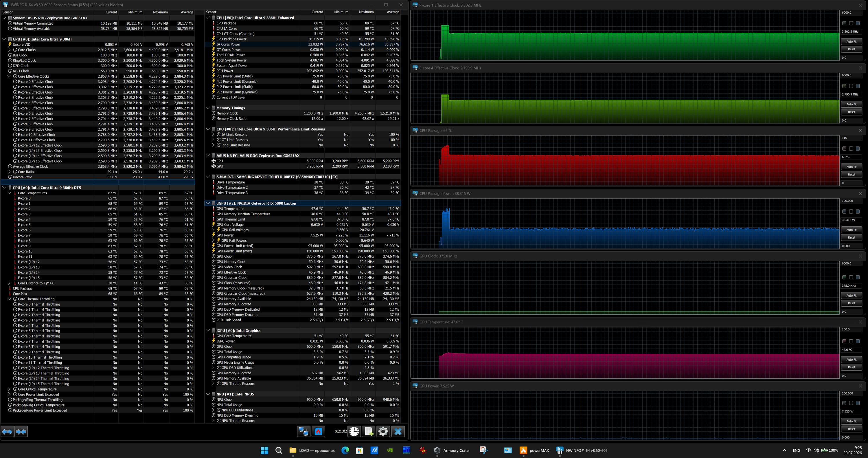Image resolution: width=868 pixels, height=458 pixels.
Task: Click the flaming chip icon in HWiNFO toolbar
Action: point(319,431)
